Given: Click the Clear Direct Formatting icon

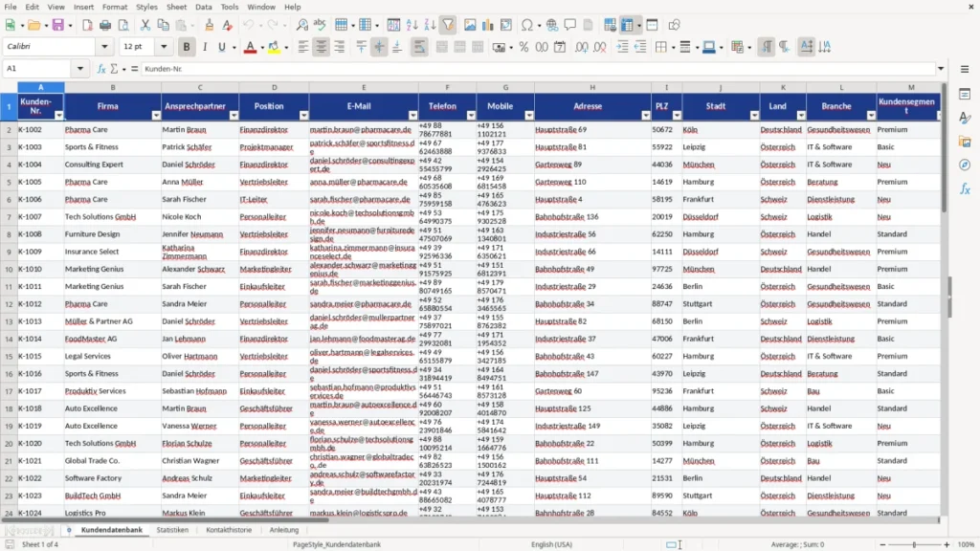Looking at the screenshot, I should coord(228,25).
